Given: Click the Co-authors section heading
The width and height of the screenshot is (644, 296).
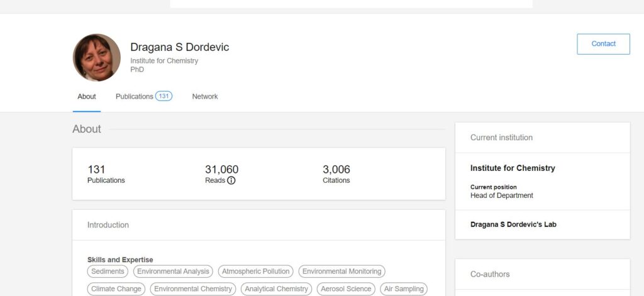Looking at the screenshot, I should tap(490, 274).
